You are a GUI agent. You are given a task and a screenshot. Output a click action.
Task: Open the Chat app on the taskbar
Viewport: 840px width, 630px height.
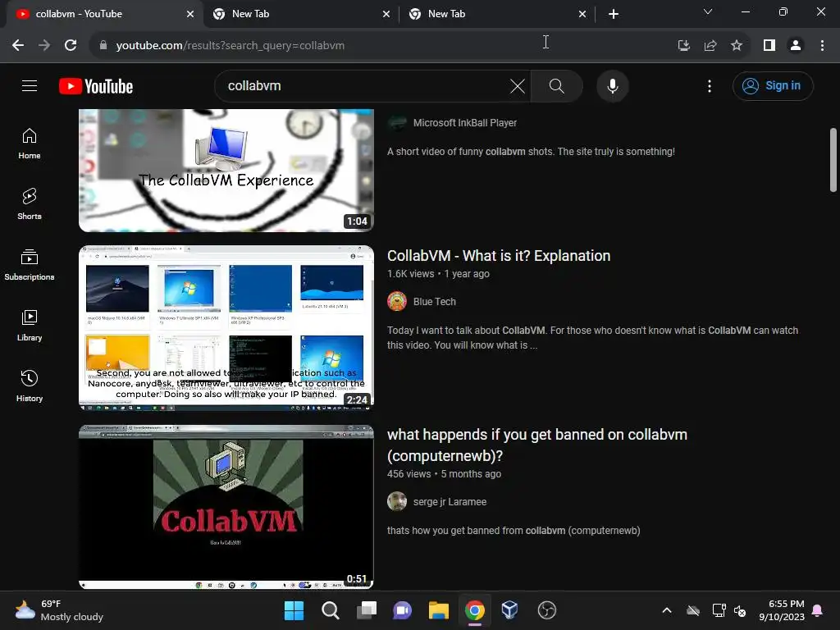(x=402, y=610)
